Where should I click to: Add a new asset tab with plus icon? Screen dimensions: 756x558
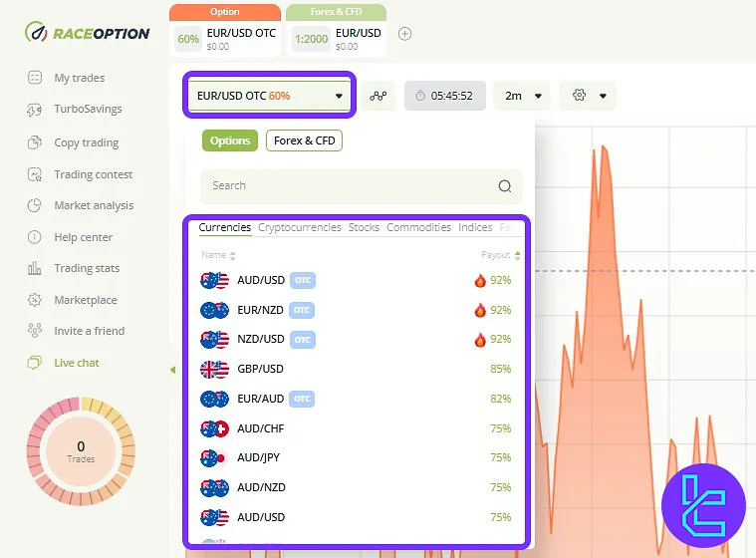point(405,34)
